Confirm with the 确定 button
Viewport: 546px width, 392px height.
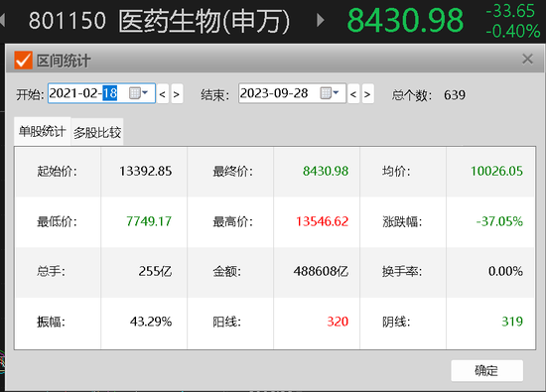pyautogui.click(x=486, y=370)
